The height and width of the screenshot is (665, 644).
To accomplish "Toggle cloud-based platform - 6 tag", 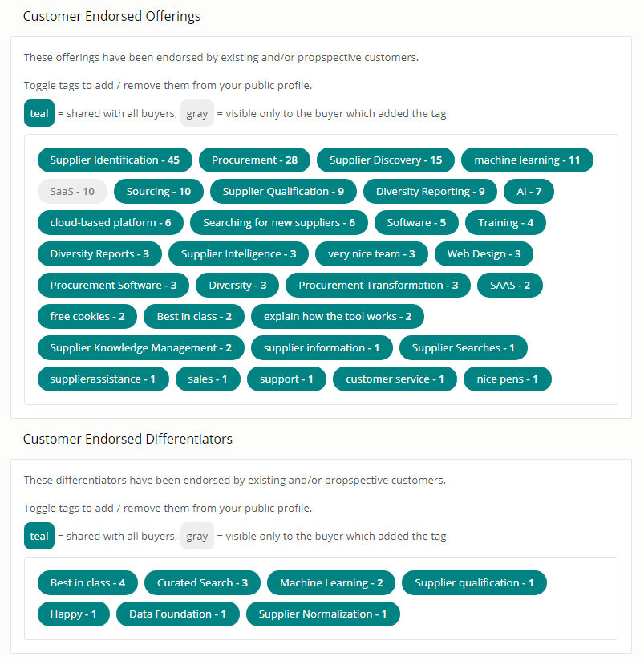I will point(111,223).
